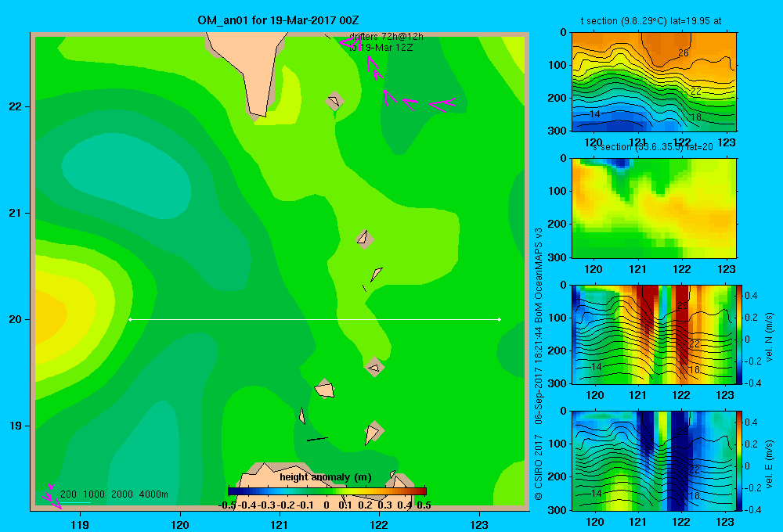Click the 'height anomaly (m)' legend title
The image size is (783, 532).
(326, 477)
